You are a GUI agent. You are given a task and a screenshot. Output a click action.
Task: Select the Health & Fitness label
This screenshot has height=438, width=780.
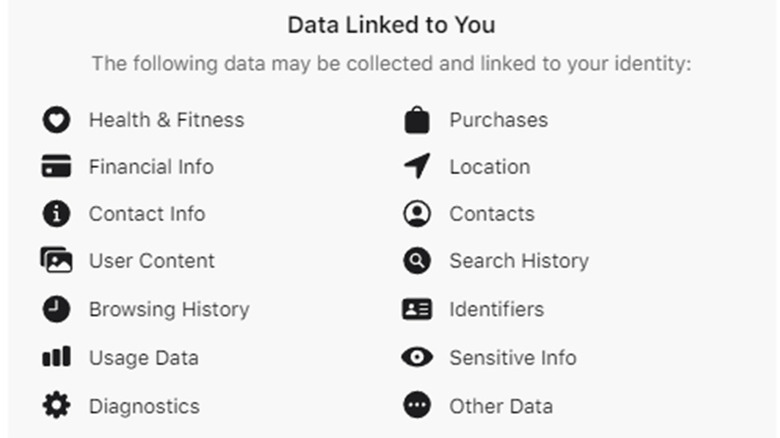(x=166, y=120)
